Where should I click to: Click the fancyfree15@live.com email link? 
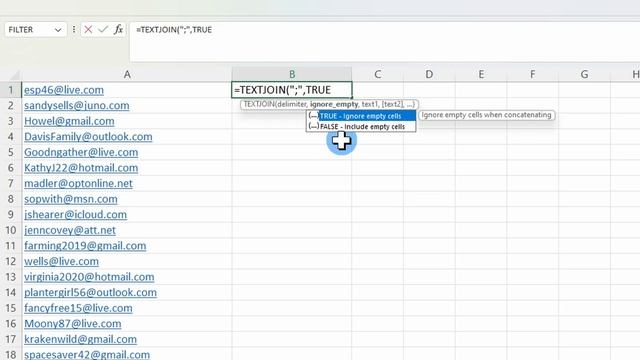click(78, 308)
